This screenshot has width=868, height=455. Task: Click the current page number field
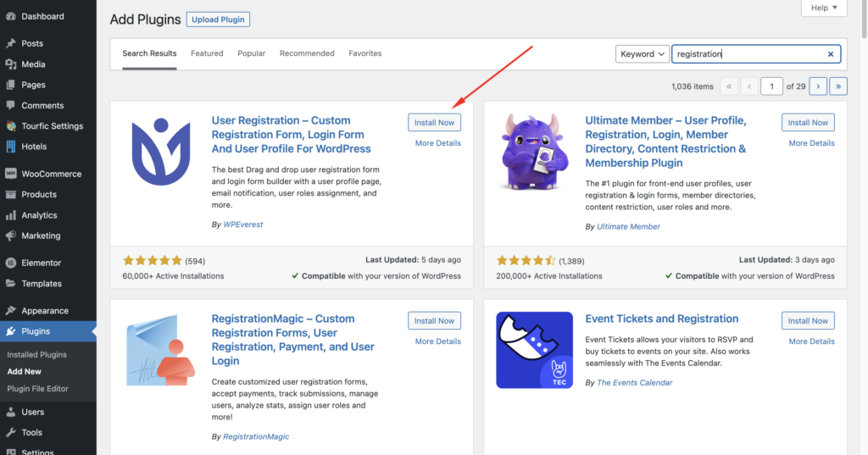click(x=771, y=86)
